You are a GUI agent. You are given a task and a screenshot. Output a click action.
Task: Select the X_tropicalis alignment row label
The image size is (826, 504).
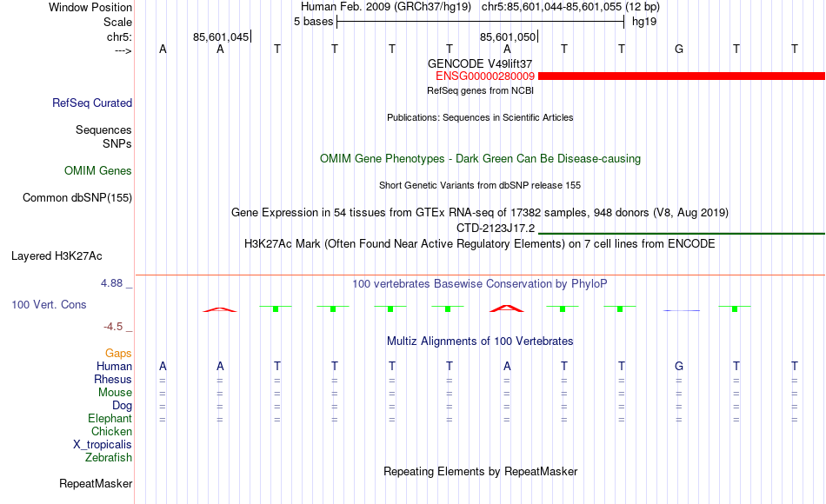103,445
